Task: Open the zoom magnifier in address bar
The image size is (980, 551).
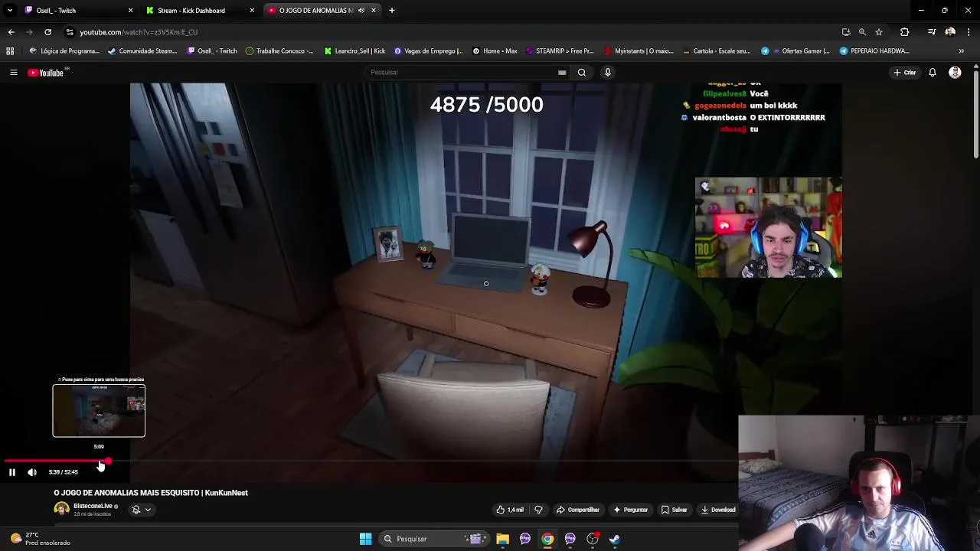Action: click(x=862, y=32)
